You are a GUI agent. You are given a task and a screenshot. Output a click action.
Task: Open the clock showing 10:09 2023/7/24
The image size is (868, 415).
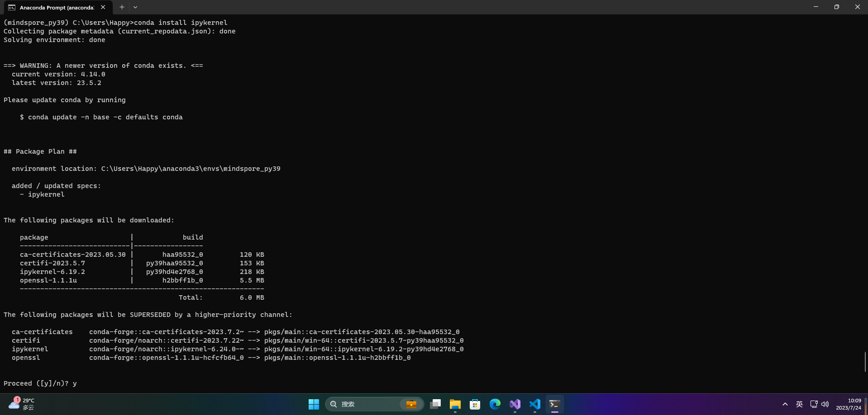tap(849, 404)
